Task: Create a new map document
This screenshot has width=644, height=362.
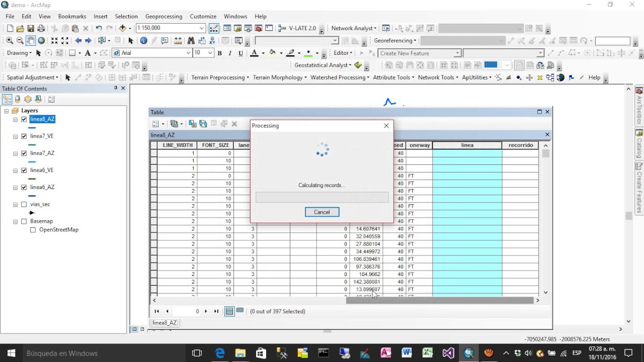Action: pyautogui.click(x=10, y=29)
